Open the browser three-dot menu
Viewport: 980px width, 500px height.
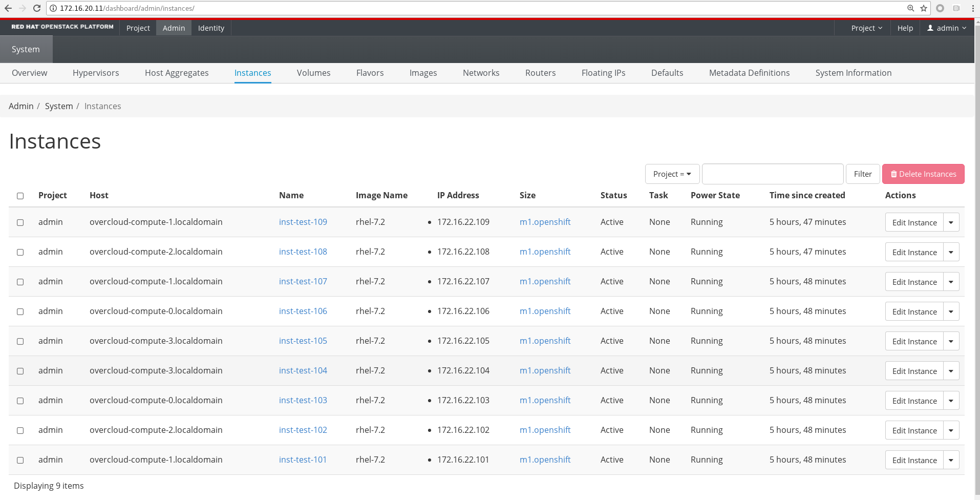click(x=972, y=8)
